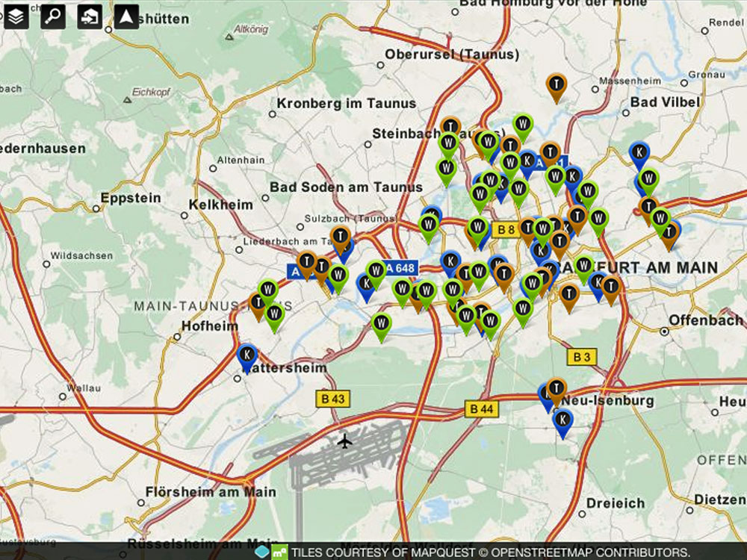Open the map layers selector
The width and height of the screenshot is (747, 560).
click(x=16, y=16)
